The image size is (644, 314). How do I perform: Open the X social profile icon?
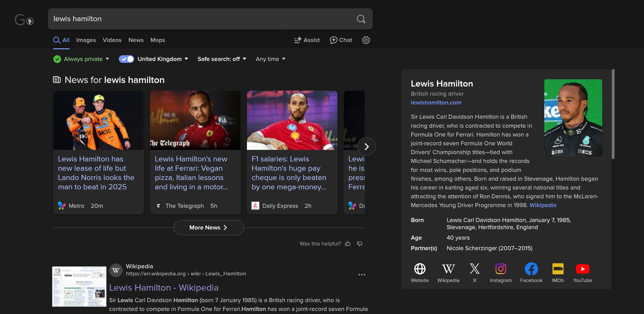(x=475, y=269)
